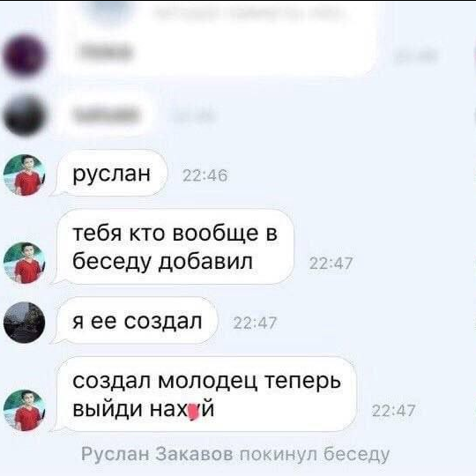This screenshot has height=476, width=476.
Task: Select the "тебя кто вообще в беседу добавил" bubble
Action: pyautogui.click(x=174, y=247)
